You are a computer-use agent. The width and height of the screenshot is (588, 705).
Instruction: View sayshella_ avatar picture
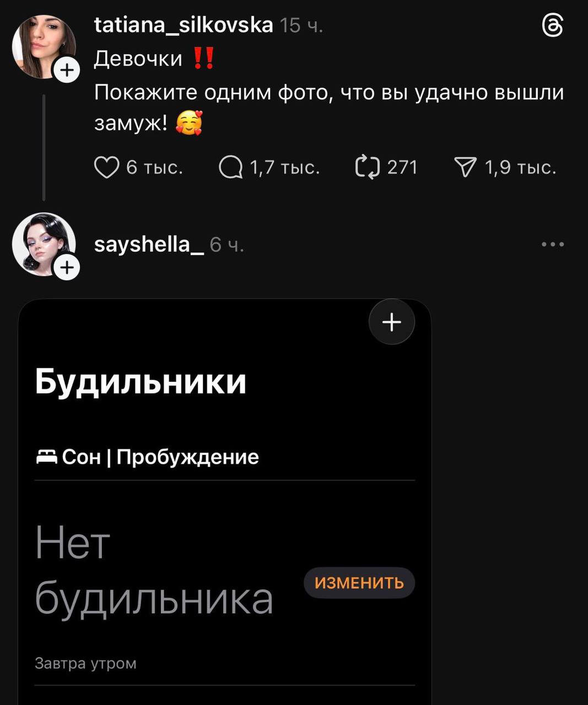[43, 244]
